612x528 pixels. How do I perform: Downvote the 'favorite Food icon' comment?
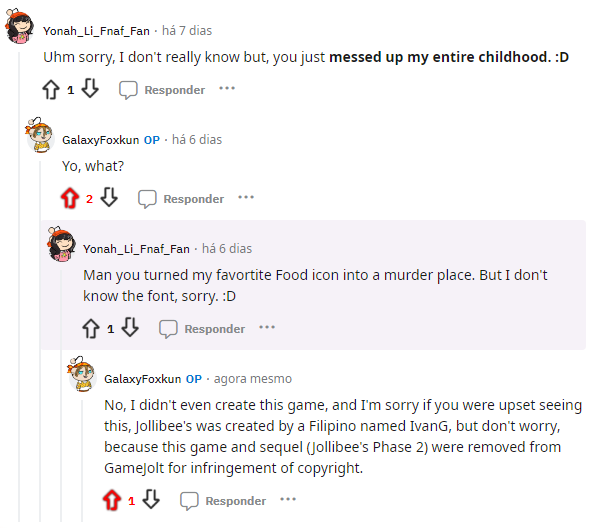point(130,328)
